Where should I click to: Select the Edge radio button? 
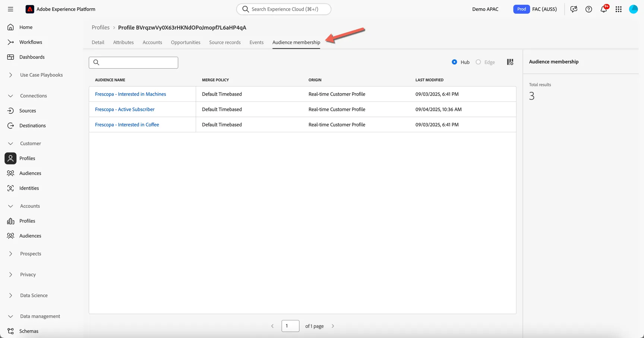pos(478,62)
